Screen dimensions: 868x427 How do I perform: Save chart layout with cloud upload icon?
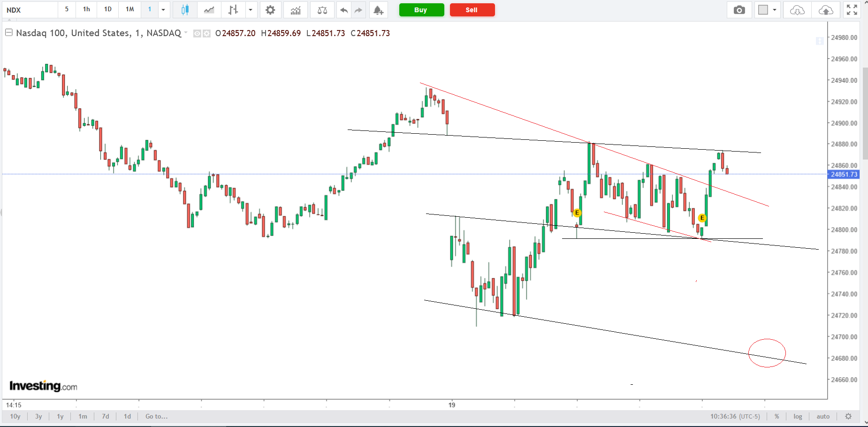(826, 10)
